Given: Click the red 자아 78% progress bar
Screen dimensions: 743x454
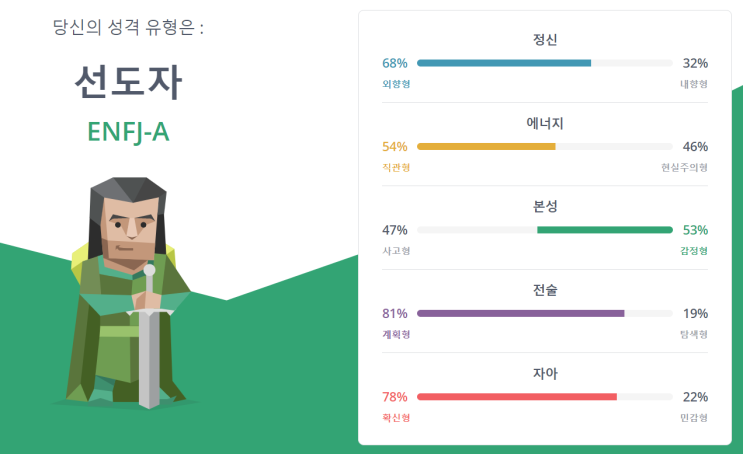Looking at the screenshot, I should tap(545, 397).
